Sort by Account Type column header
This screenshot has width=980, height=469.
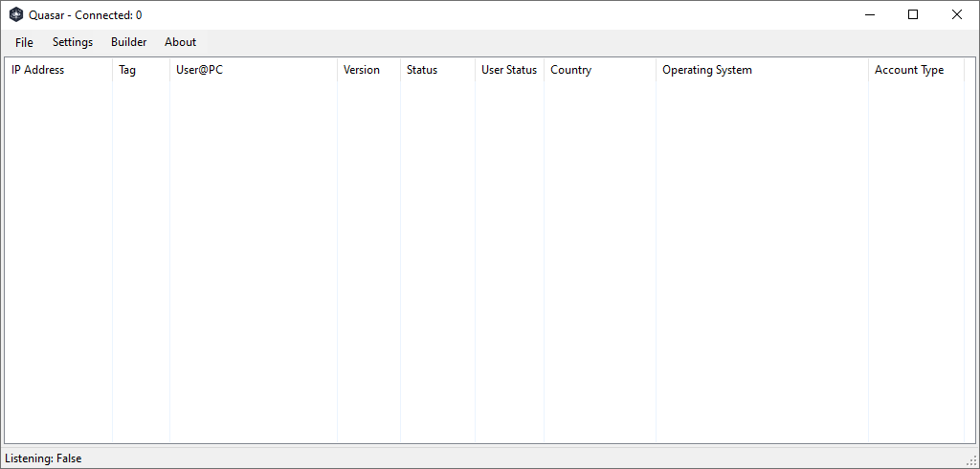[909, 70]
